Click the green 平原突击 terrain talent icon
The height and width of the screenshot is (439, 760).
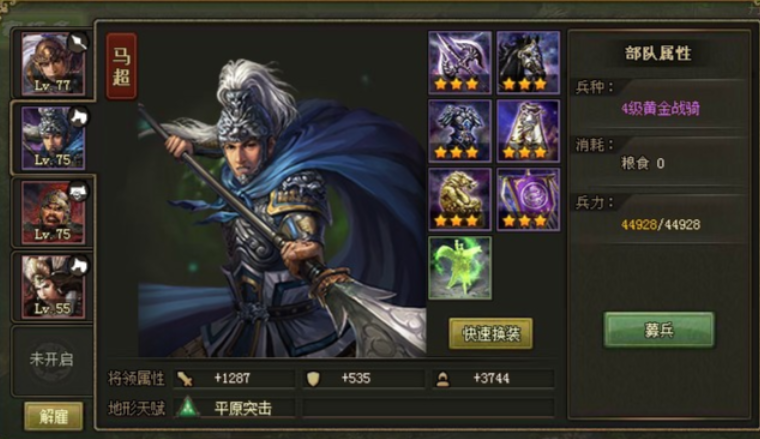coord(188,408)
